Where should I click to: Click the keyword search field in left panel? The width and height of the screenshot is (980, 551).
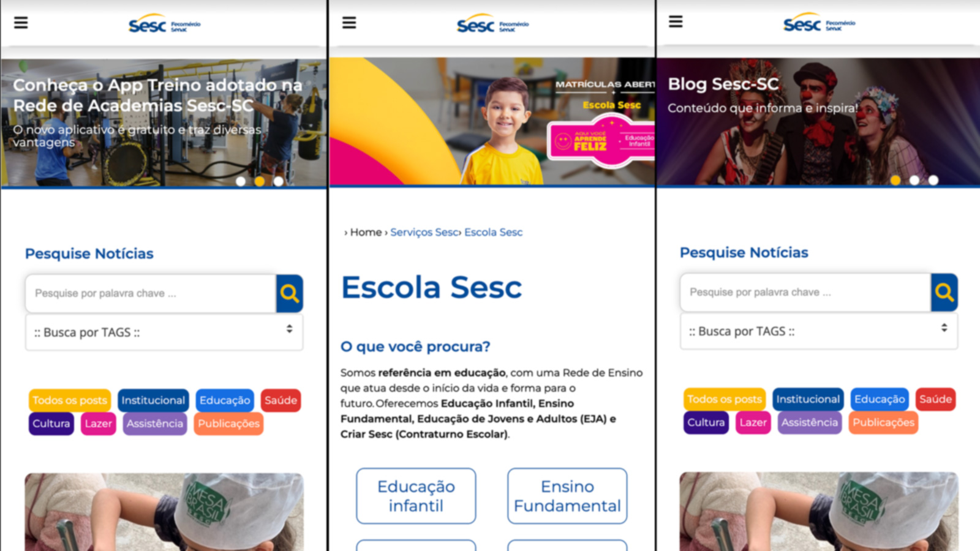(151, 294)
